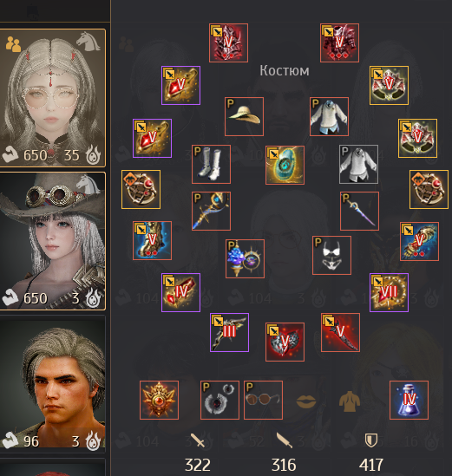Toggle the torso underwear view icon
The height and width of the screenshot is (476, 452).
[x=350, y=401]
